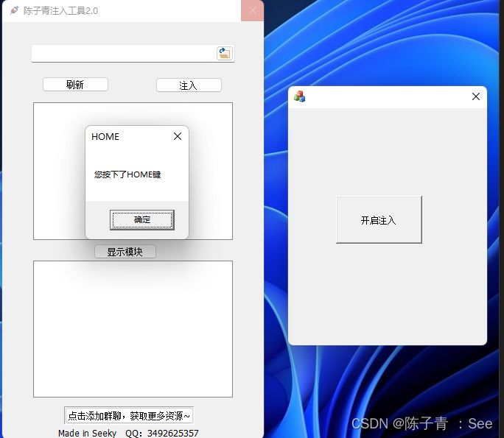The width and height of the screenshot is (504, 438).
Task: Click the lower module list box
Action: [x=133, y=329]
